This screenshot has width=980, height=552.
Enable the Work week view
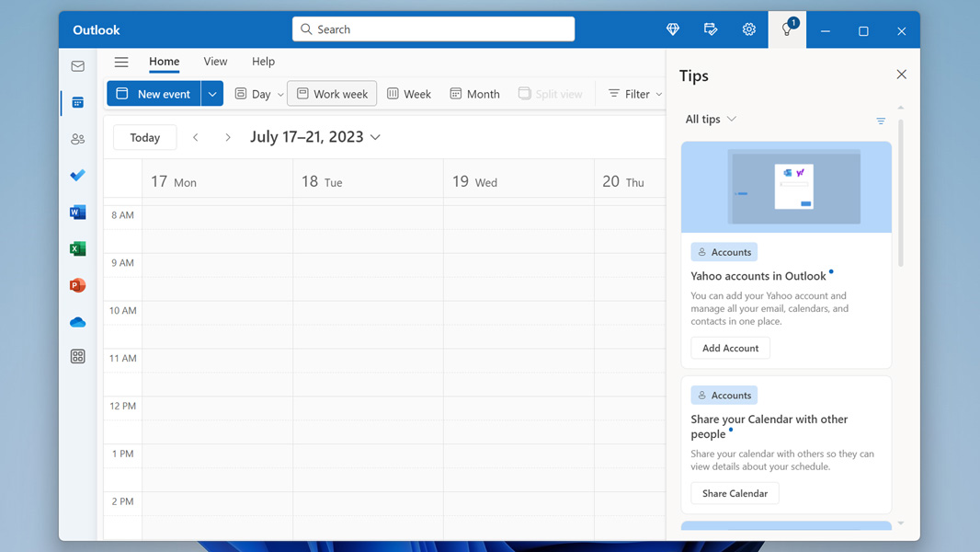pyautogui.click(x=331, y=93)
